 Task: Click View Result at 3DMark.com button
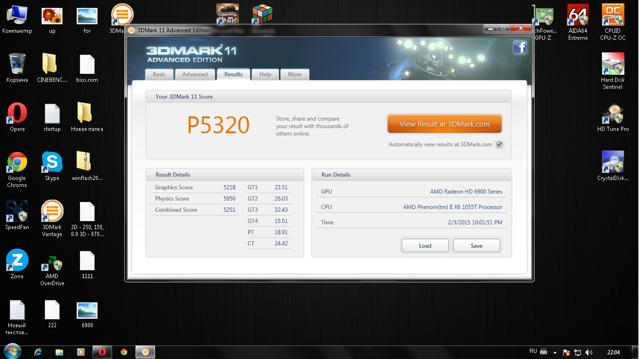(x=444, y=124)
